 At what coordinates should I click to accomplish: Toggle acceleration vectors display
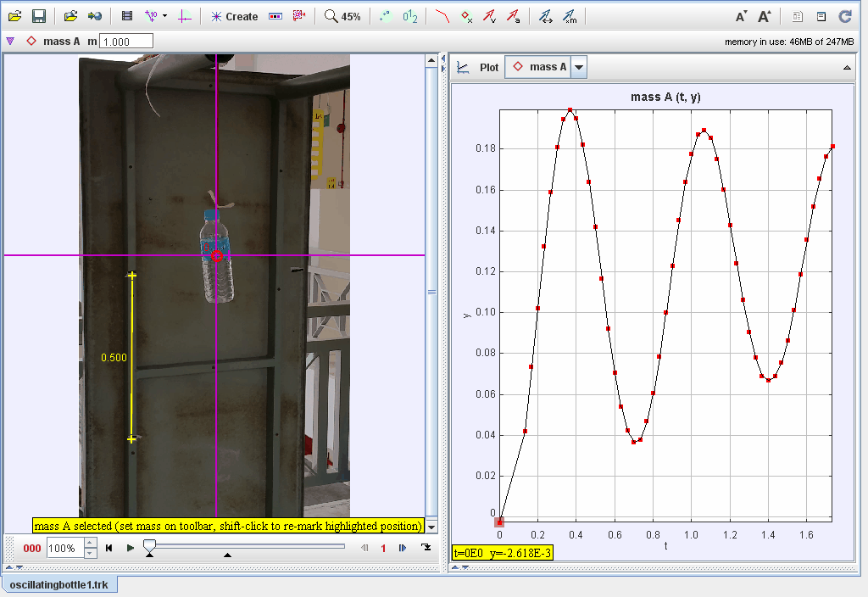coord(514,16)
